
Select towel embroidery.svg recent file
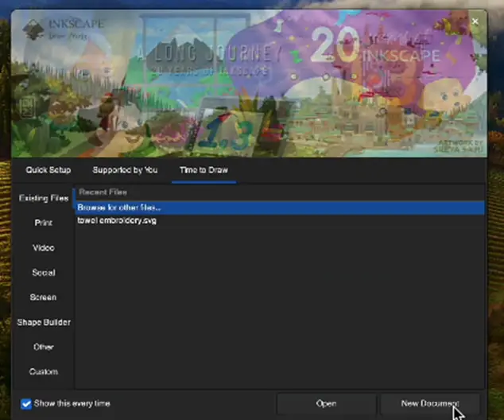280,220
